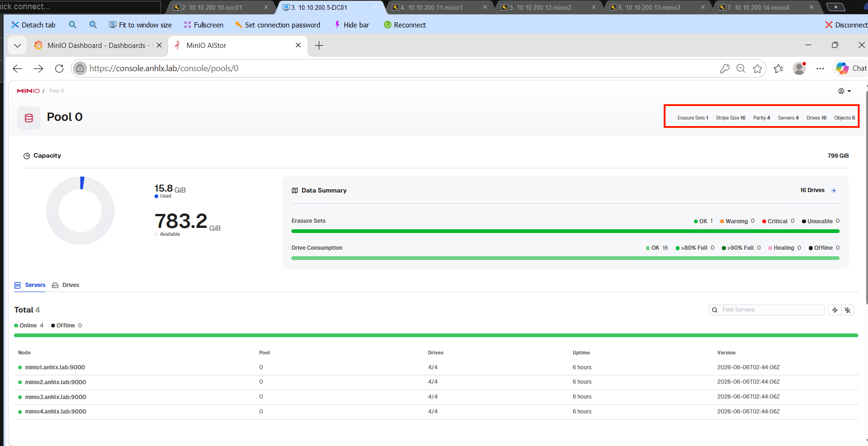The image size is (868, 446).
Task: Click the site lock info icon
Action: 80,68
